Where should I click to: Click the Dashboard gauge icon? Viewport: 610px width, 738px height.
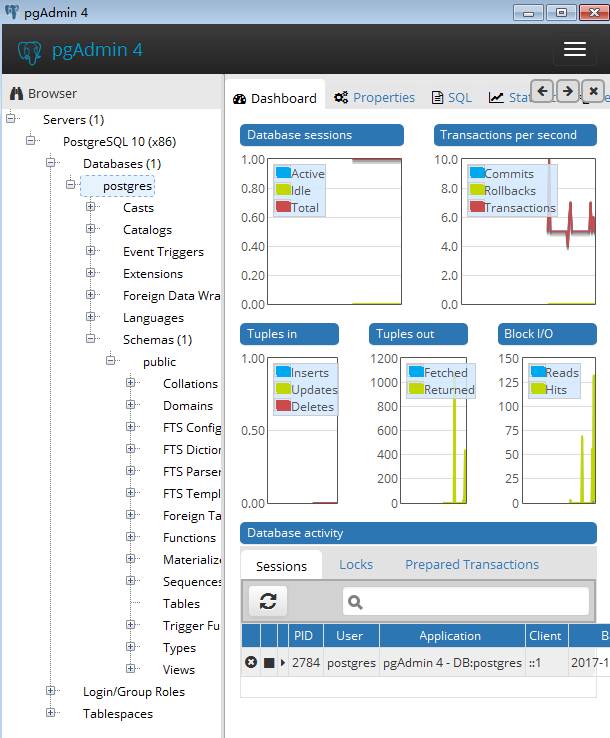click(240, 98)
